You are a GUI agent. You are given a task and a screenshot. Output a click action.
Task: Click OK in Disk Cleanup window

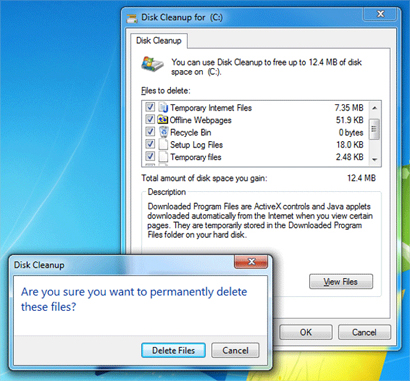306,332
